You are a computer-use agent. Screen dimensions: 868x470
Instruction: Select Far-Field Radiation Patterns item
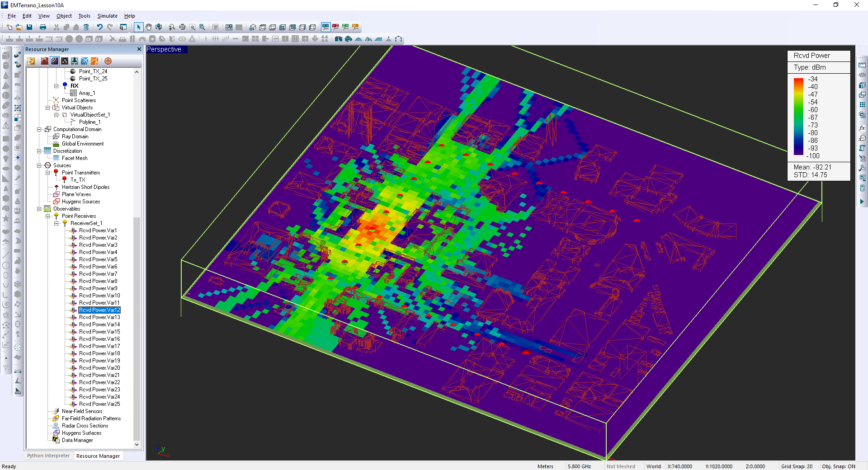point(91,418)
